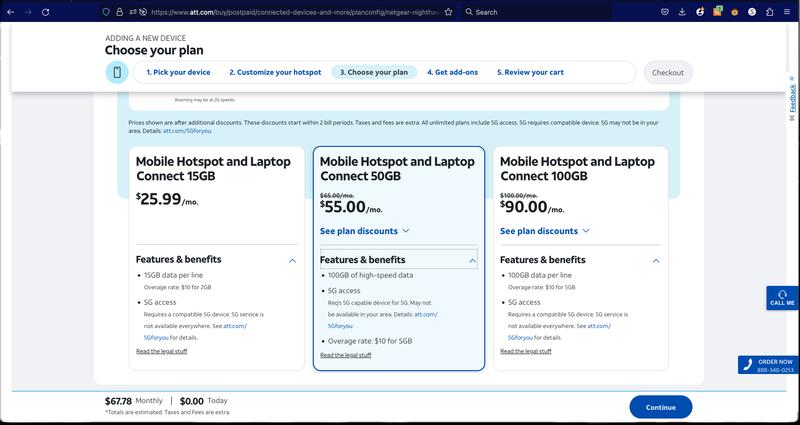The width and height of the screenshot is (800, 425).
Task: Click the phone device icon beside step list
Action: 117,72
